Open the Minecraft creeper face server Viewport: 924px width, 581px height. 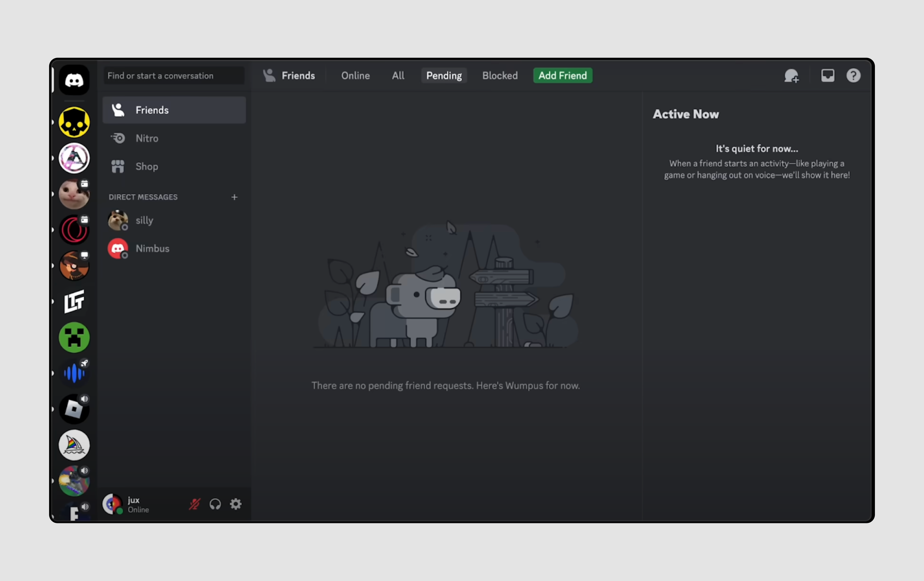(x=74, y=337)
